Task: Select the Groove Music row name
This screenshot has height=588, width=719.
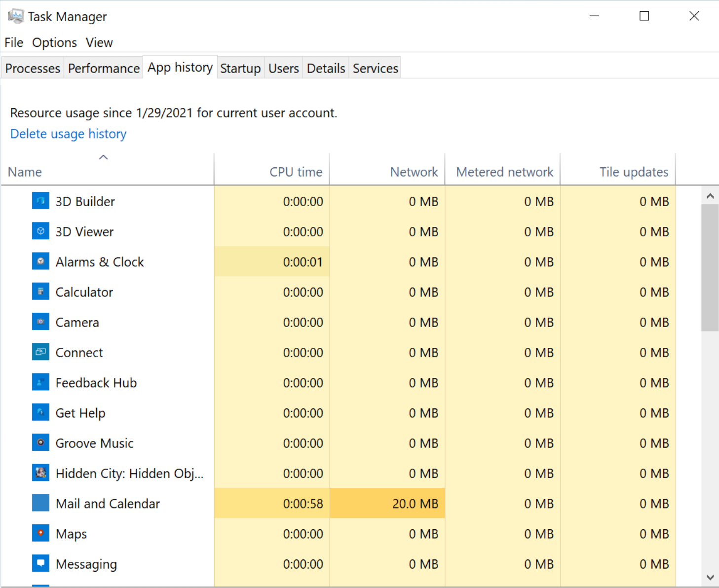Action: click(94, 443)
